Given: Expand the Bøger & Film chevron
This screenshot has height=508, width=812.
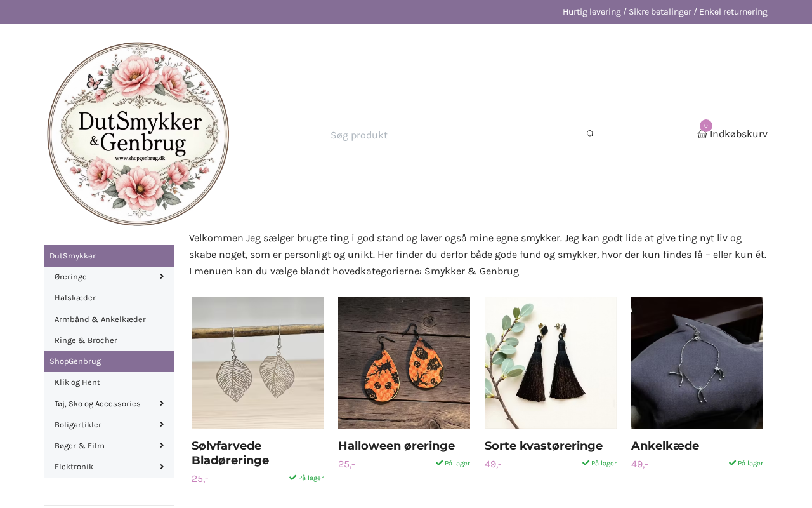Looking at the screenshot, I should coord(162,445).
